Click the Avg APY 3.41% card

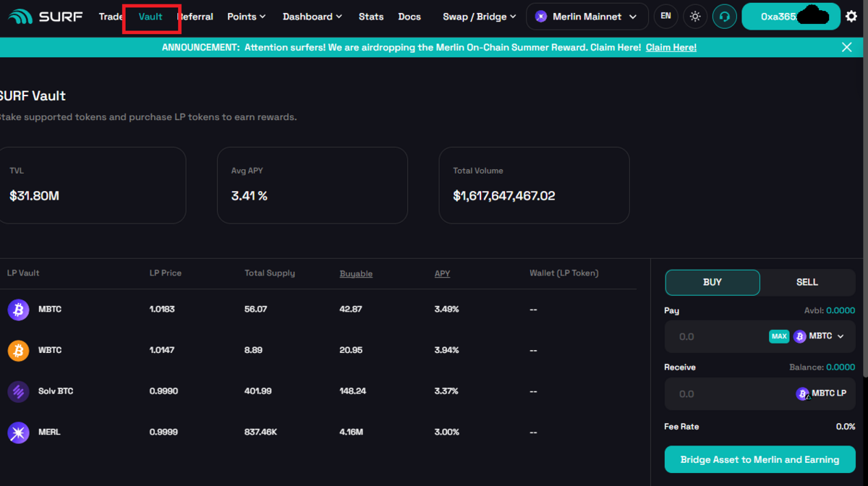point(312,185)
